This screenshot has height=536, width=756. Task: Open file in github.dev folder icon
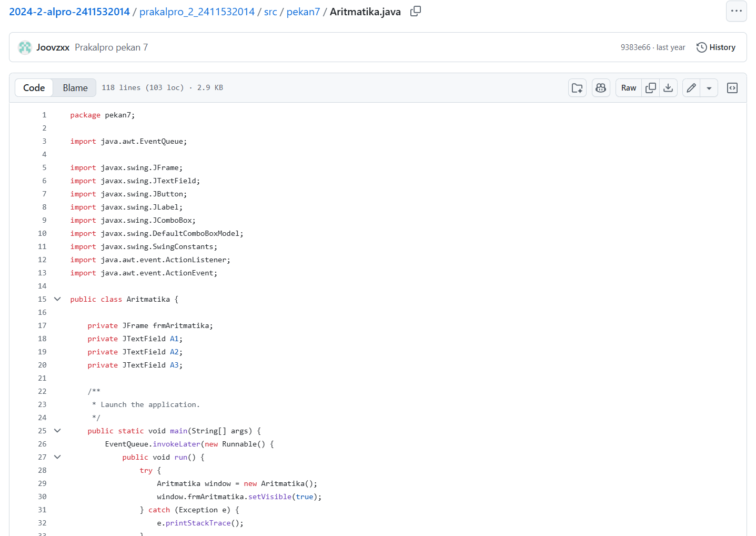[577, 88]
